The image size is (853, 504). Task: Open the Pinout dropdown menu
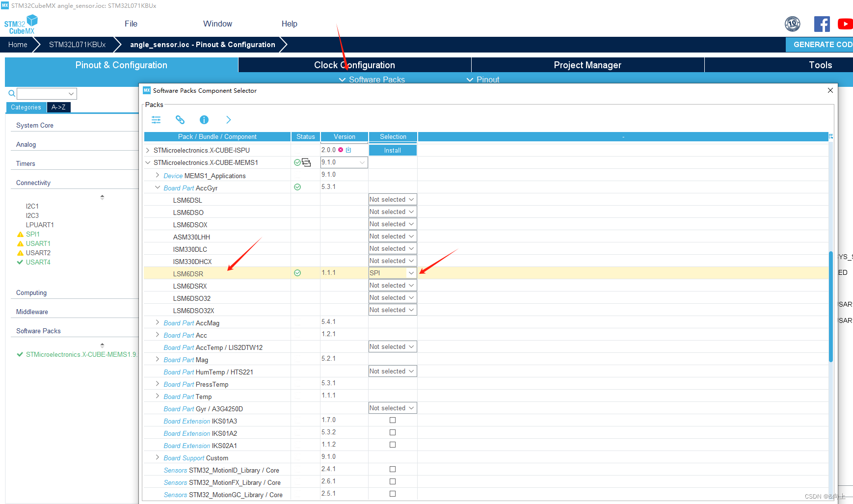click(x=483, y=80)
